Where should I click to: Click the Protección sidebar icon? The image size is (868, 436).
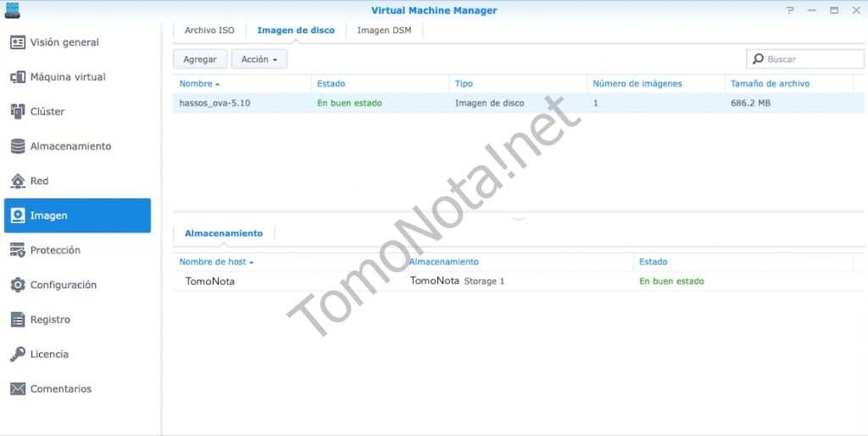click(x=18, y=250)
